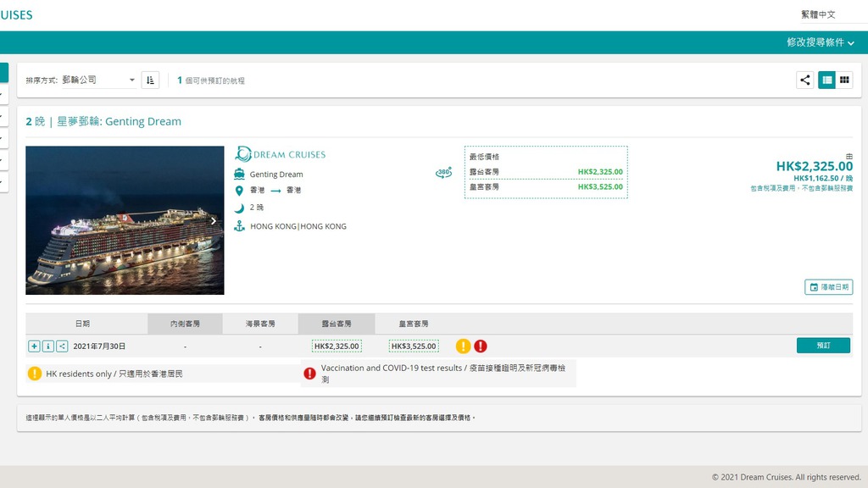Share the 2021年7月30日 sailing using the row share icon
868x488 pixels.
coord(62,347)
